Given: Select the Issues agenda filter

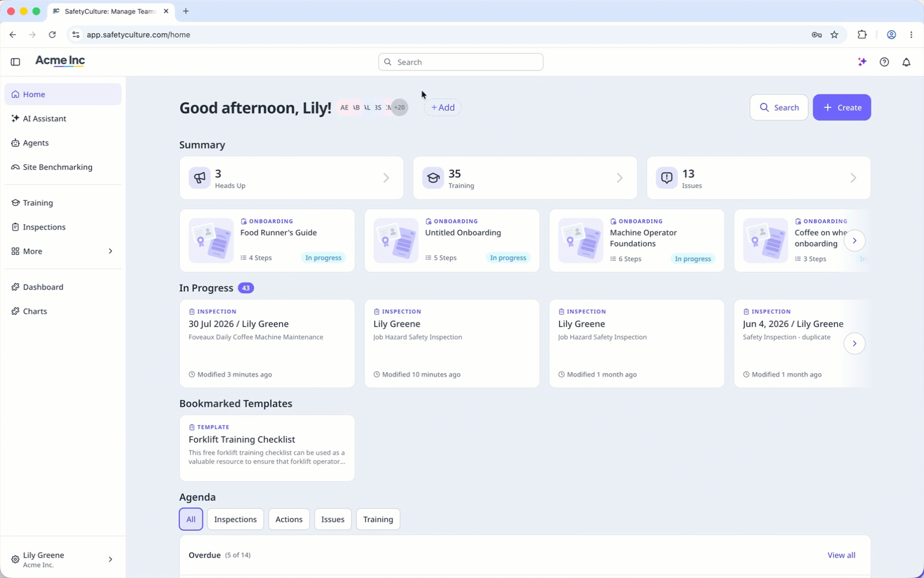Looking at the screenshot, I should [x=333, y=519].
